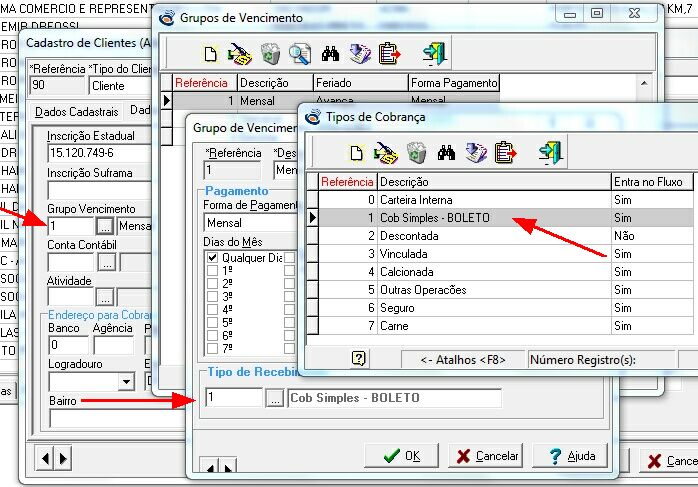Open Logradouro dropdown arrow

tap(126, 382)
